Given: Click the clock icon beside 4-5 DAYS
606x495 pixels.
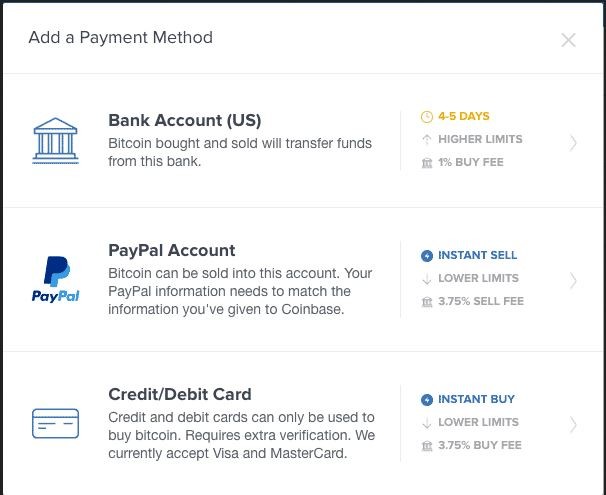Looking at the screenshot, I should pos(427,116).
